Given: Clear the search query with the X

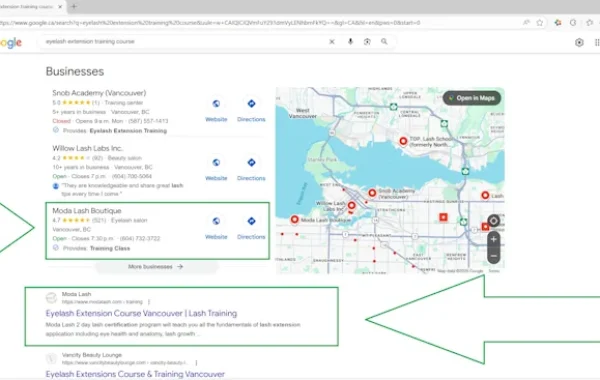Looking at the screenshot, I should pos(332,41).
